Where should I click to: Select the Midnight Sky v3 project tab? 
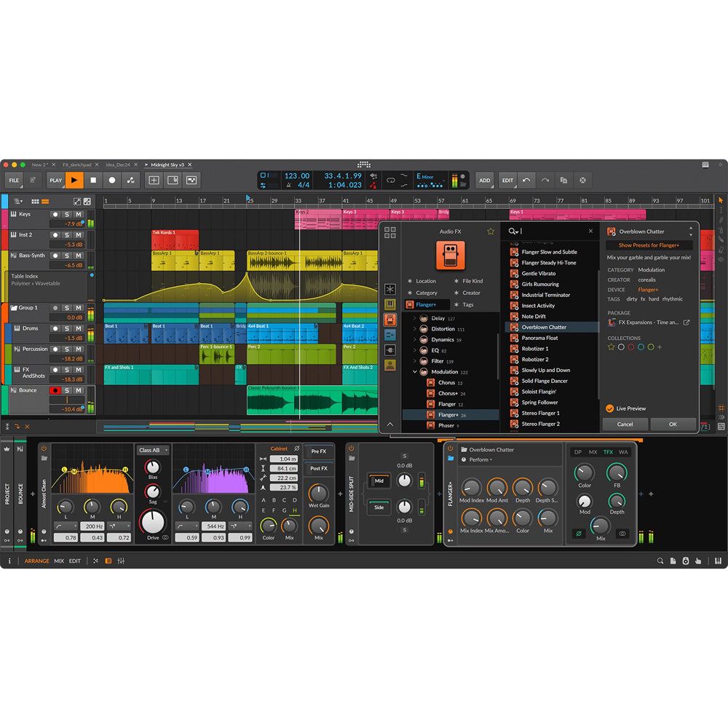click(167, 165)
